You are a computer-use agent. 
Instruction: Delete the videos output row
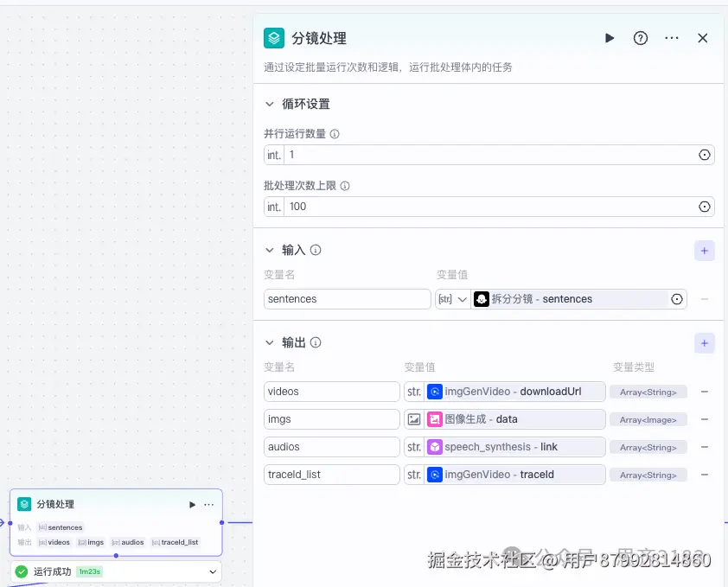coord(705,392)
